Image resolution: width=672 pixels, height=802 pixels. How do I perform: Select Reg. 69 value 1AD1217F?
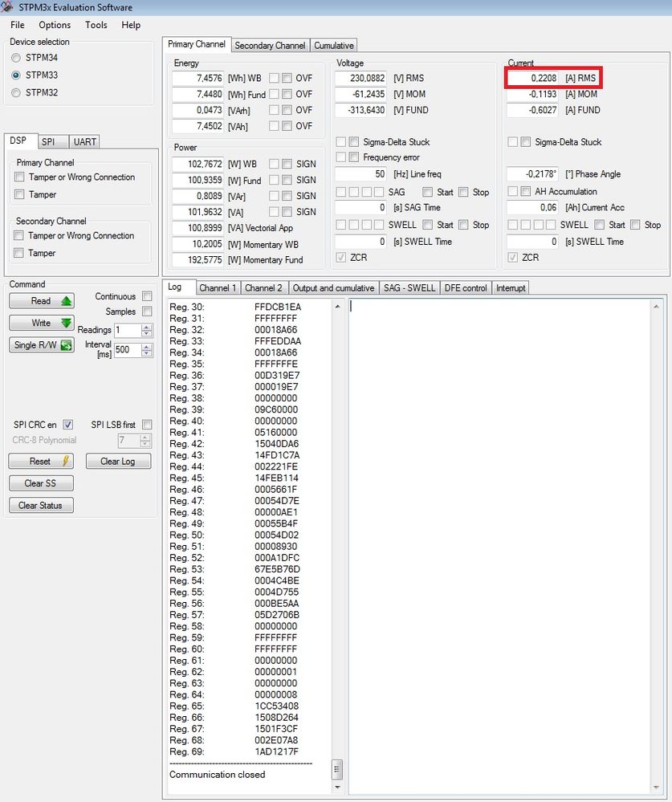coord(276,752)
